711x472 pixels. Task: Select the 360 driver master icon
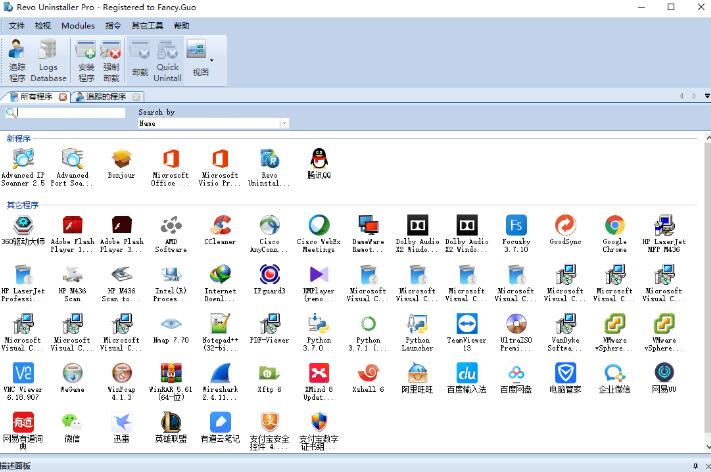coord(23,225)
